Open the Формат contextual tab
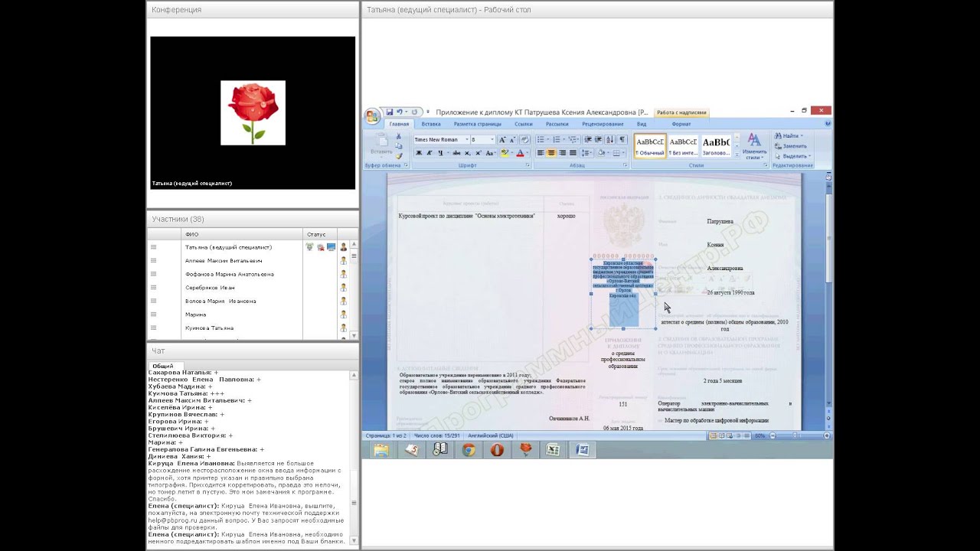The height and width of the screenshot is (551, 980). point(681,124)
